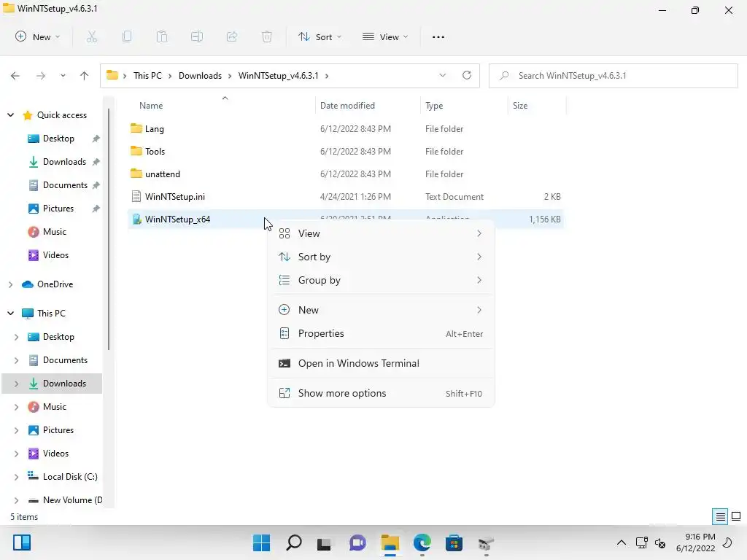Select the unattend folder
Viewport: 747px width, 560px height.
click(x=345, y=174)
